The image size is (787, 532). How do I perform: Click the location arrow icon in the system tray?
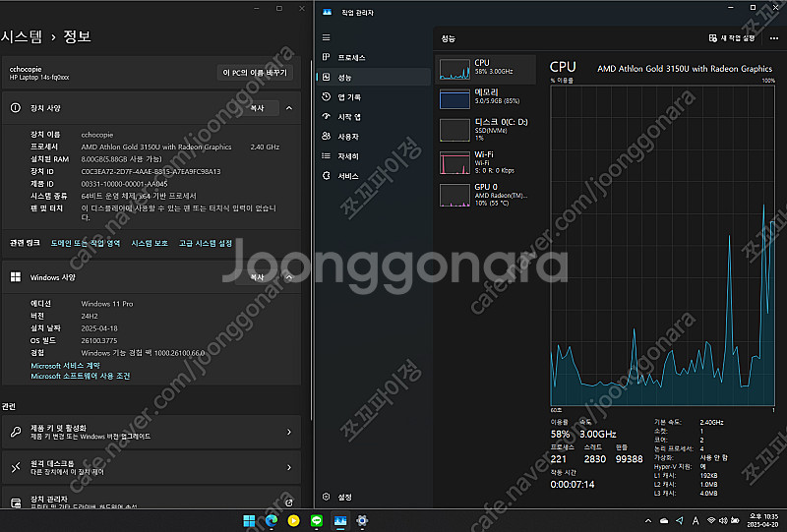pyautogui.click(x=679, y=521)
